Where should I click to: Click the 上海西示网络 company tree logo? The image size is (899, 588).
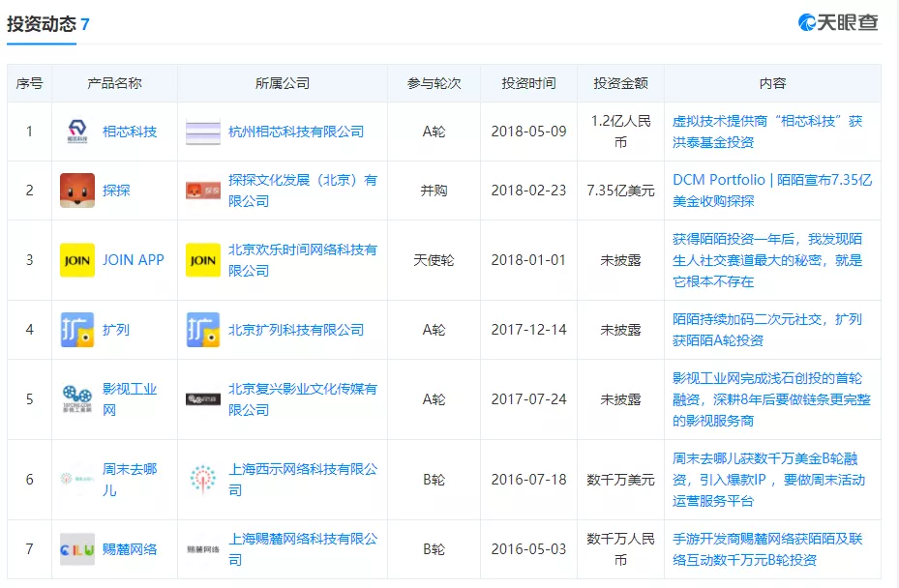click(203, 479)
